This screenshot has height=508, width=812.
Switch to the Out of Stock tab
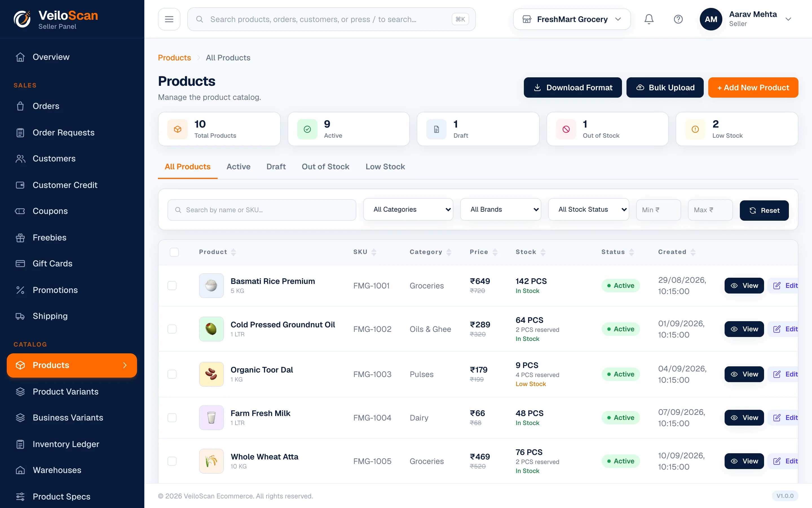pyautogui.click(x=325, y=167)
